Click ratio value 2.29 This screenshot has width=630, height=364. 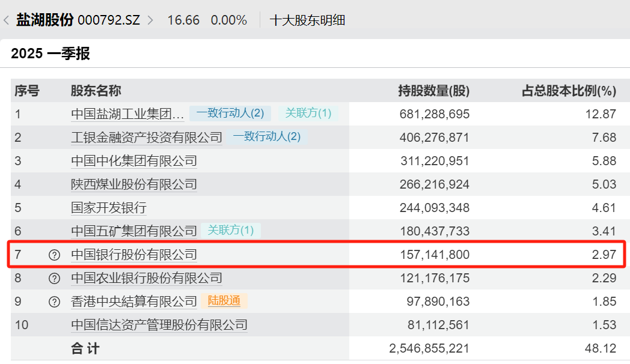604,278
